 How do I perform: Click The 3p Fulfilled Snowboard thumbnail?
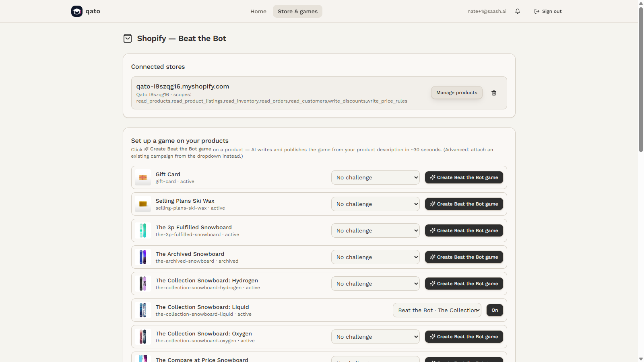pos(143,230)
